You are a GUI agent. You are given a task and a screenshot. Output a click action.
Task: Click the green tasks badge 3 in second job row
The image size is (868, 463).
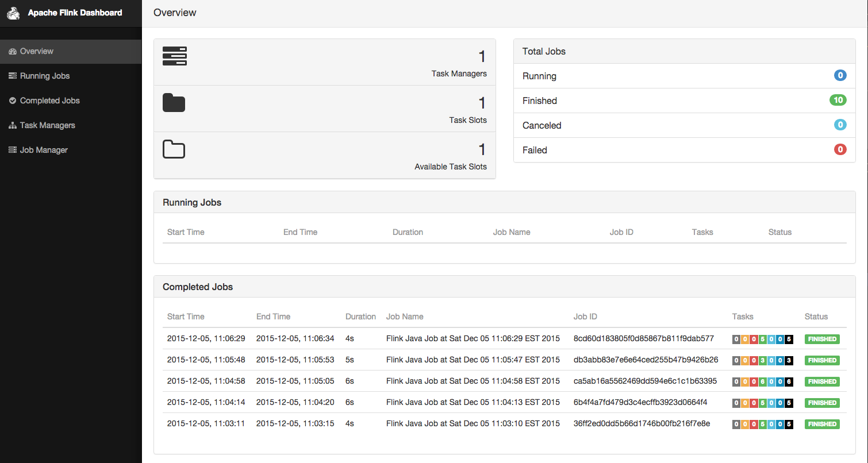tap(763, 360)
